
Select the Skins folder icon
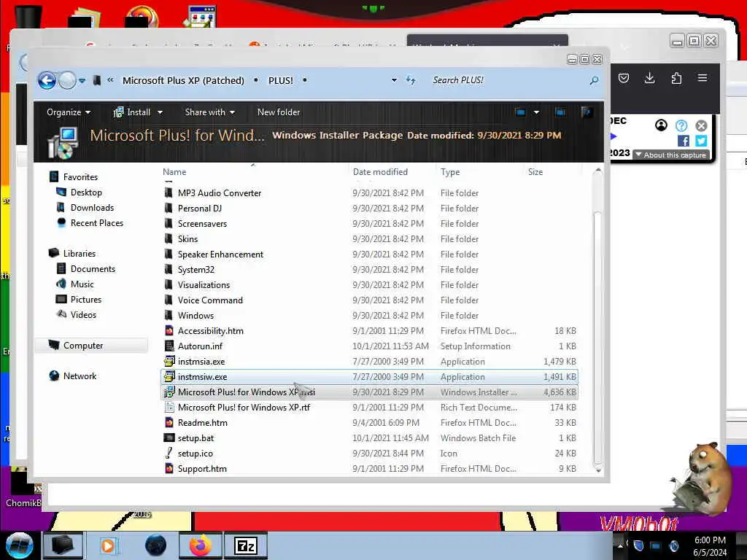[x=169, y=238]
